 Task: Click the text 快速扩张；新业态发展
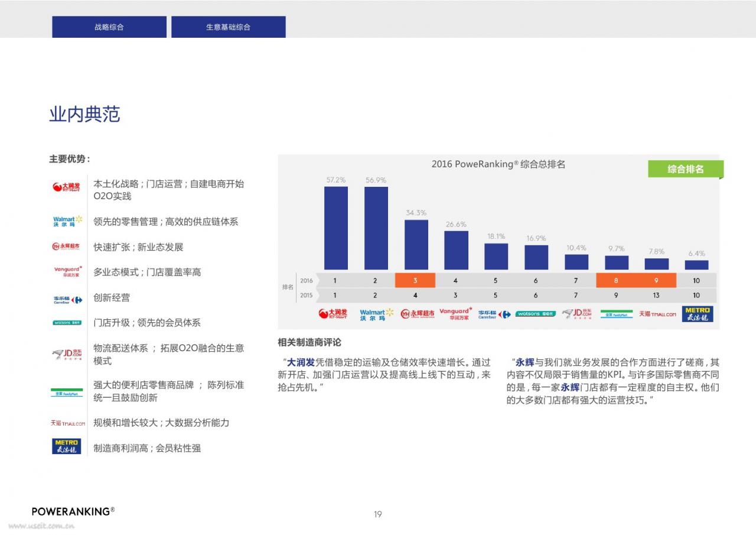[138, 247]
